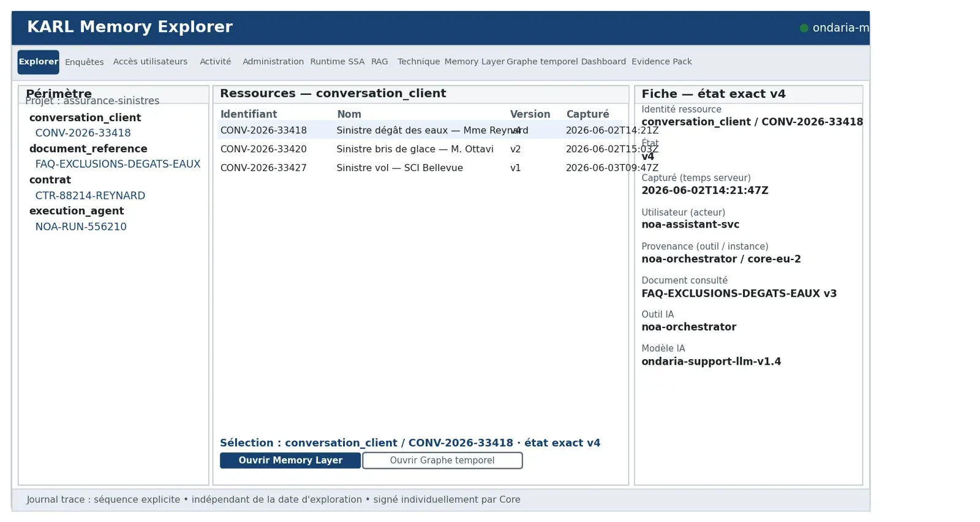Viewport: 980px width, 522px height.
Task: Open the Administration tab
Action: pyautogui.click(x=273, y=62)
